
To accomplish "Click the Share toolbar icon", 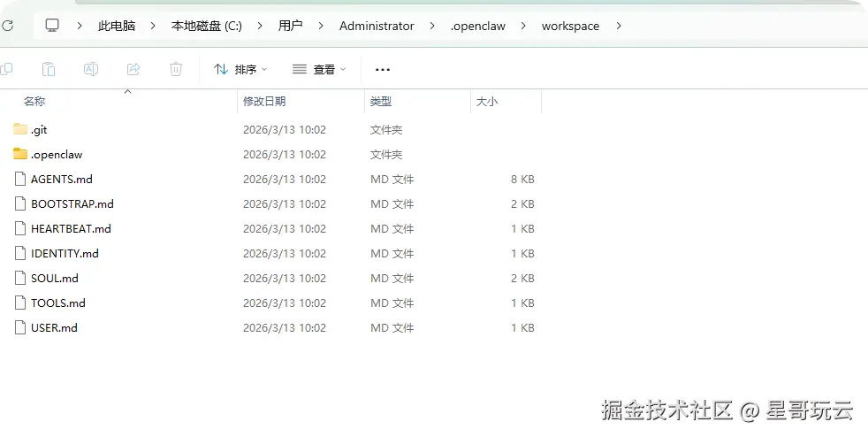I will tap(133, 69).
